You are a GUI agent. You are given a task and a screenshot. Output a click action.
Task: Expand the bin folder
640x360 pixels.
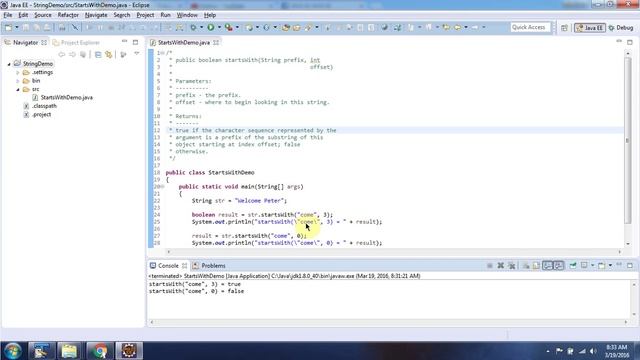18,81
